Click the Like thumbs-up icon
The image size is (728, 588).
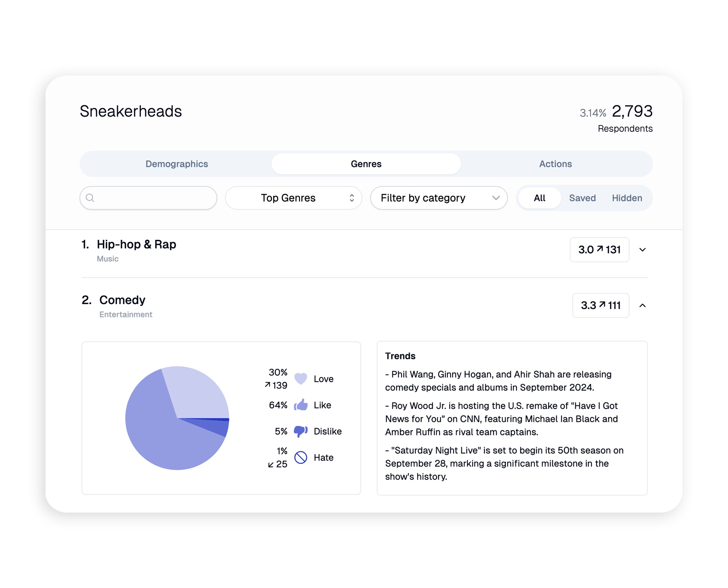pos(300,405)
